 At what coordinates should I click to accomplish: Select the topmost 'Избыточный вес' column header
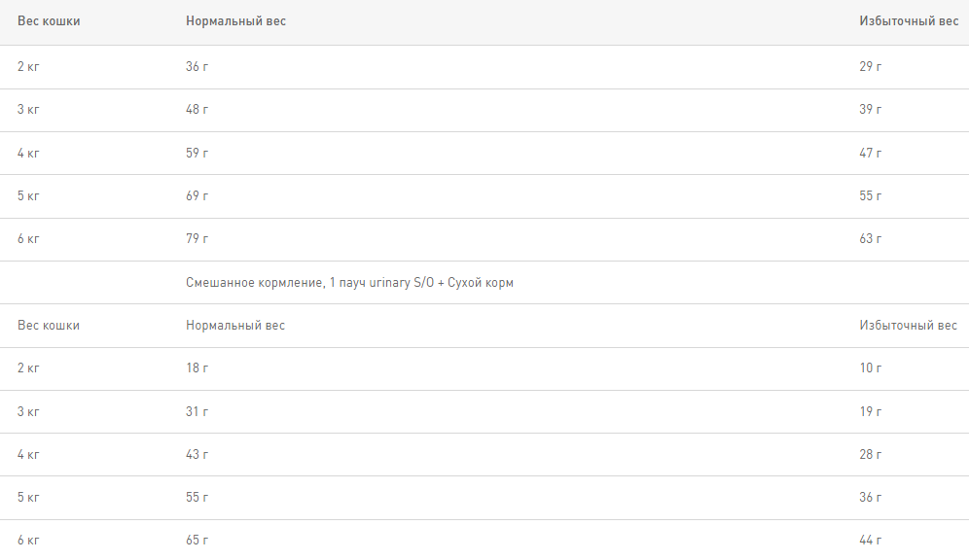(909, 21)
